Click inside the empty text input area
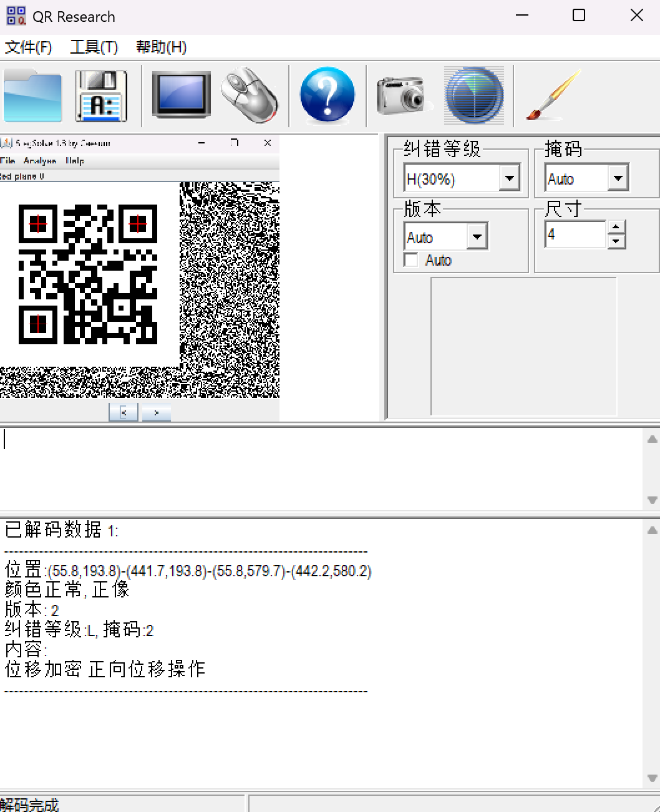 pyautogui.click(x=321, y=469)
